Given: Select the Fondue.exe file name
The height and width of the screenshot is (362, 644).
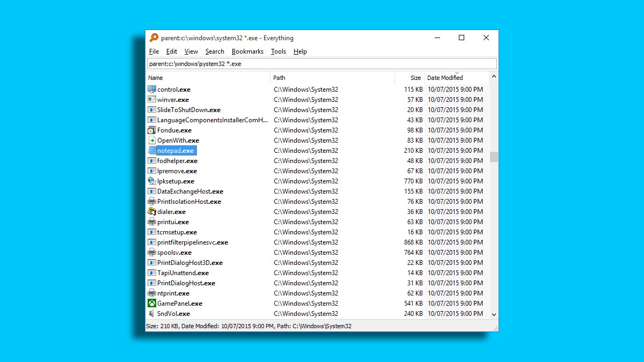Looking at the screenshot, I should point(174,130).
